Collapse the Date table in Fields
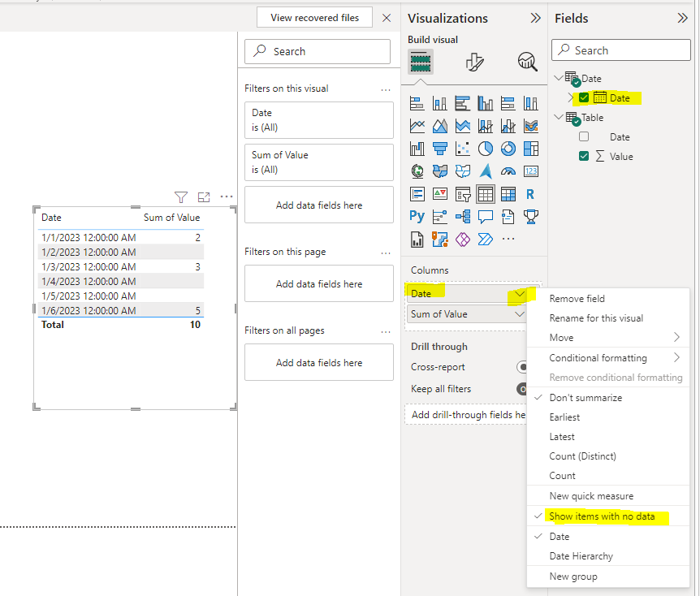This screenshot has height=596, width=700. (x=558, y=78)
